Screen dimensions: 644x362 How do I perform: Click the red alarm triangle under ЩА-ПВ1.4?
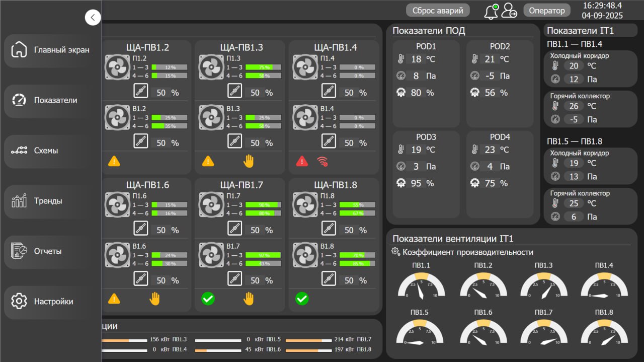302,161
